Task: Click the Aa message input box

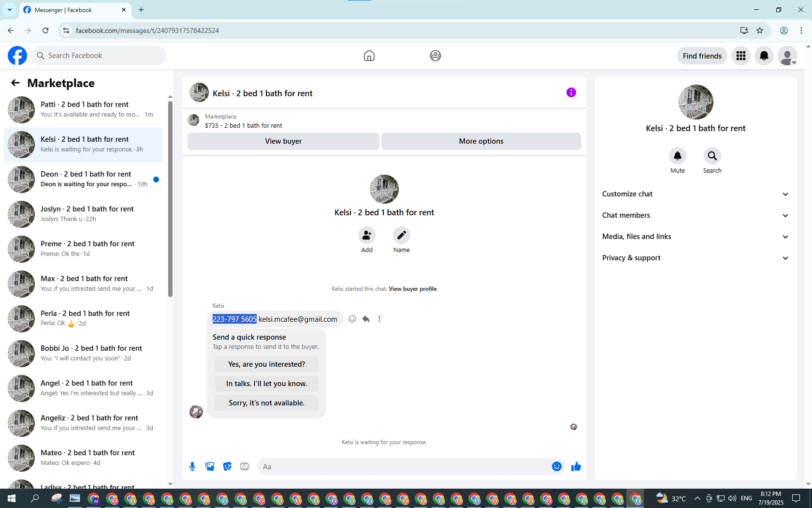Action: tap(403, 466)
